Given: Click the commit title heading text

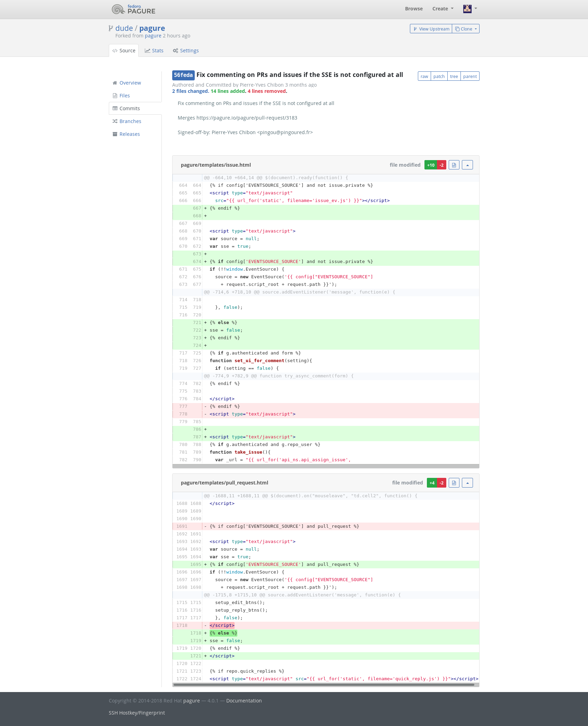Looking at the screenshot, I should 299,75.
